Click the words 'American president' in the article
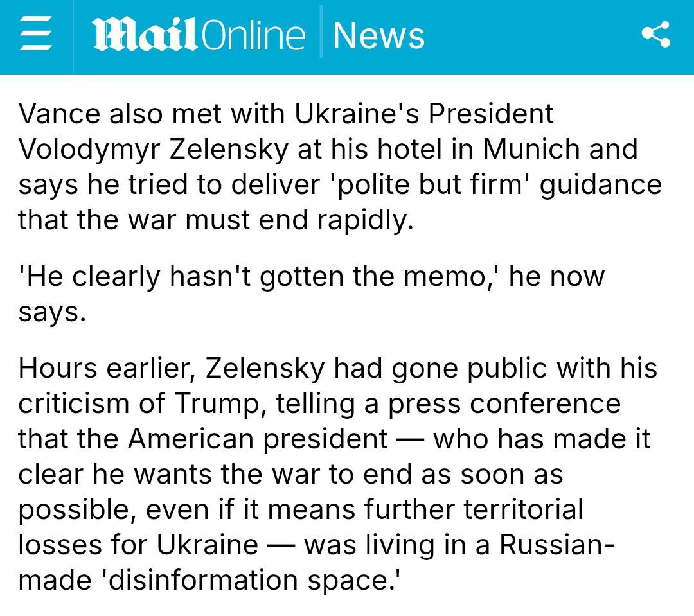Viewport: 694px width, 616px height. [257, 439]
